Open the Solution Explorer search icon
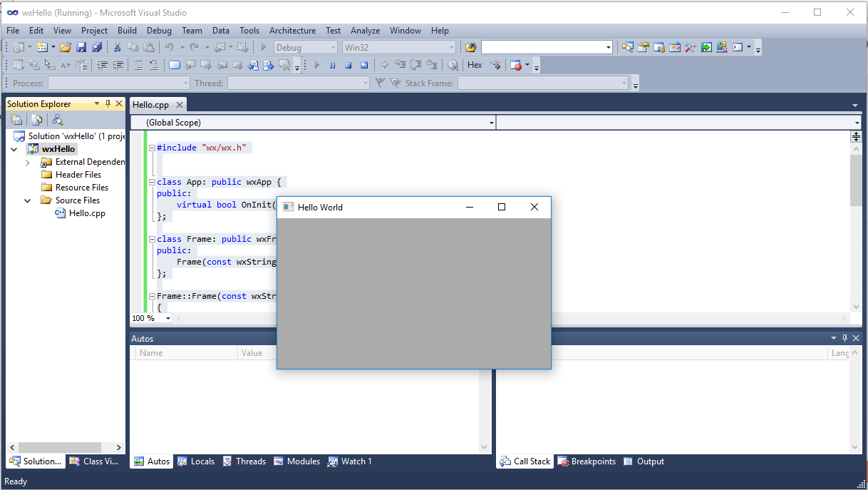Image resolution: width=868 pixels, height=490 pixels. (x=57, y=119)
